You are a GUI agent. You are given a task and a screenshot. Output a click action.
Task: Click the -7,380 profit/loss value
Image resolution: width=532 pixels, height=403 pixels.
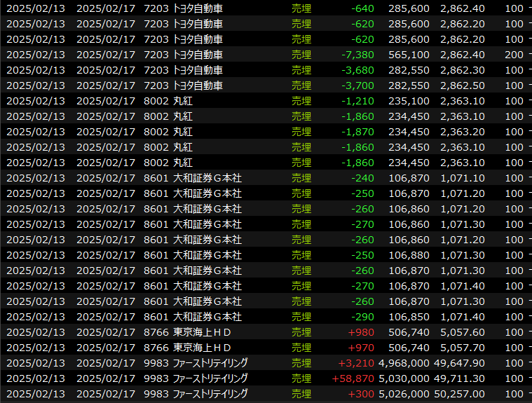pos(358,55)
